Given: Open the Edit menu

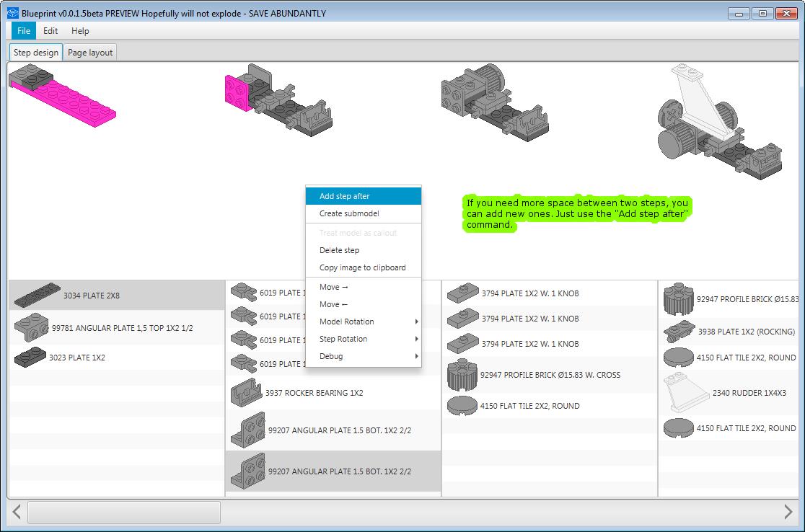Looking at the screenshot, I should (x=50, y=31).
